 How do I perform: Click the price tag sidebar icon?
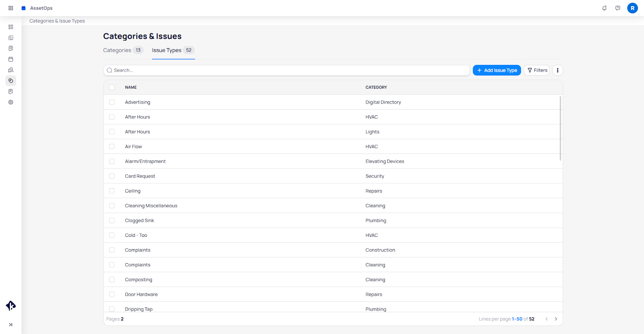(x=11, y=81)
